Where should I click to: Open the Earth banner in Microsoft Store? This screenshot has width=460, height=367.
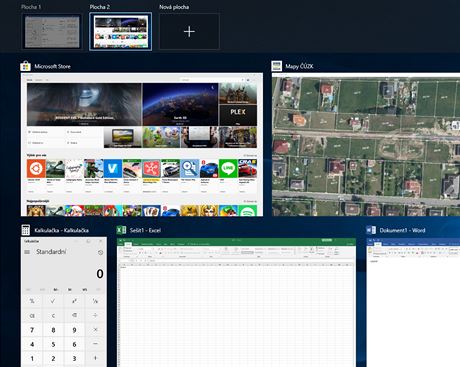click(x=180, y=104)
